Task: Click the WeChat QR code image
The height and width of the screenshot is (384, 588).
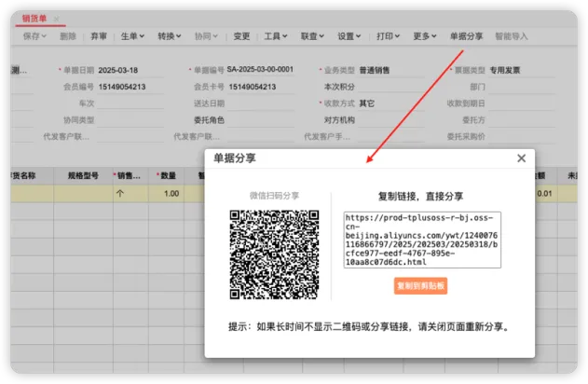Action: 274,254
